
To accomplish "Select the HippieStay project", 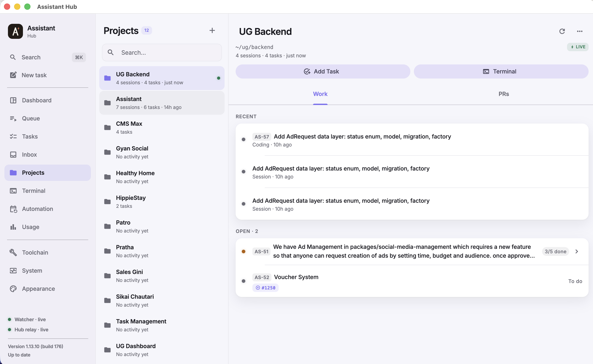I will tap(162, 202).
